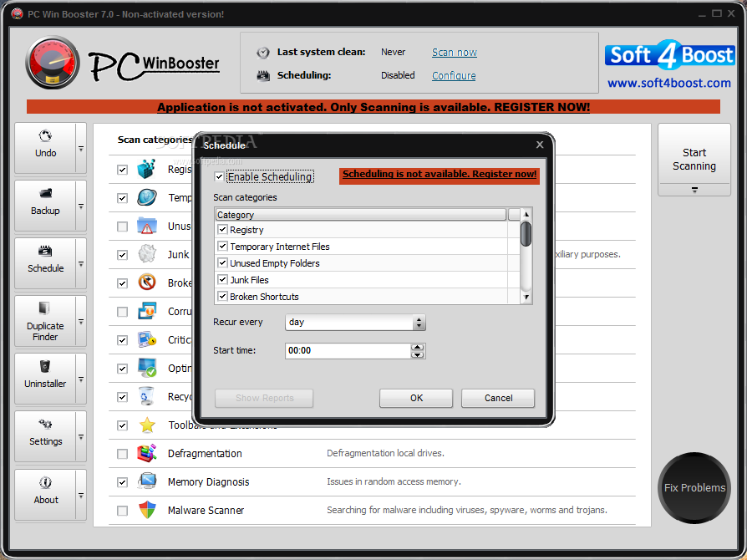Open the Backup tool icon
747x560 pixels.
[x=45, y=194]
